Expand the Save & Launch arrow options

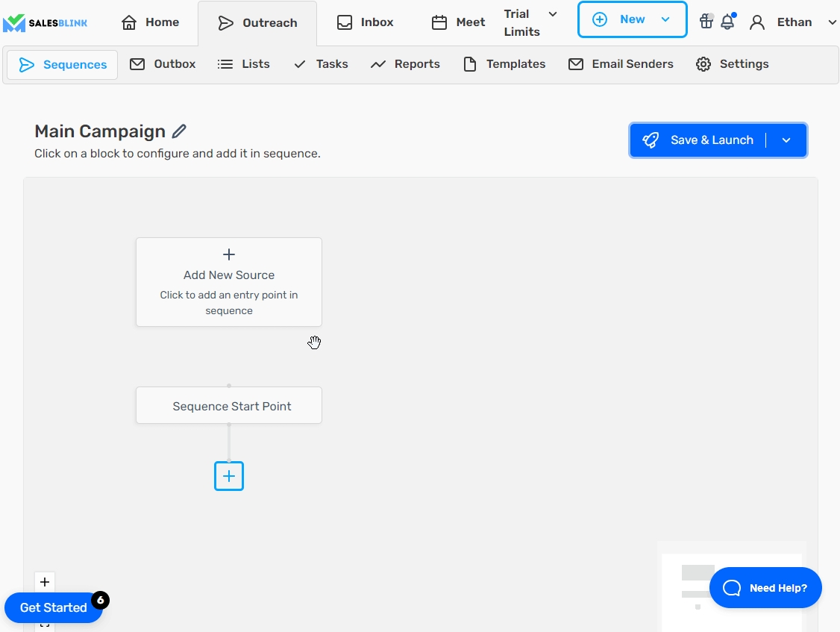click(x=786, y=140)
